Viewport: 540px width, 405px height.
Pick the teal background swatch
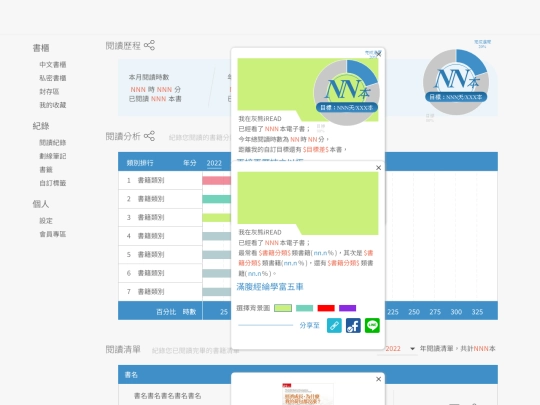[304, 308]
